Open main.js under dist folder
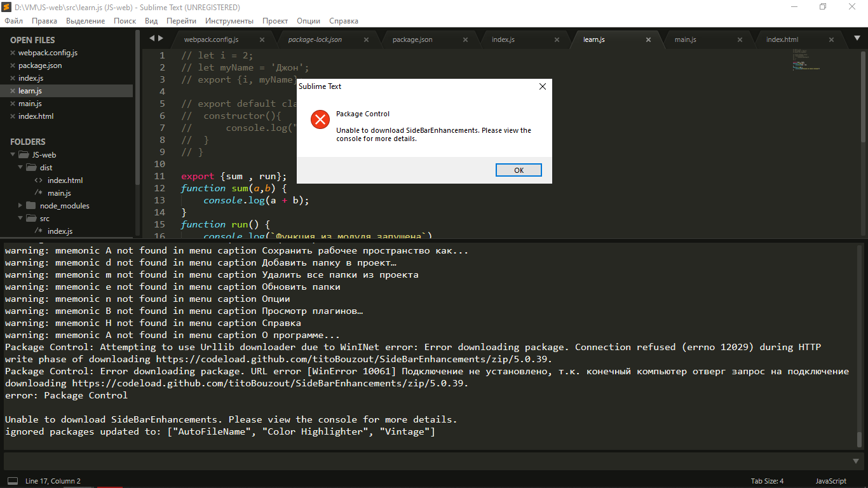The width and height of the screenshot is (868, 488). (59, 193)
